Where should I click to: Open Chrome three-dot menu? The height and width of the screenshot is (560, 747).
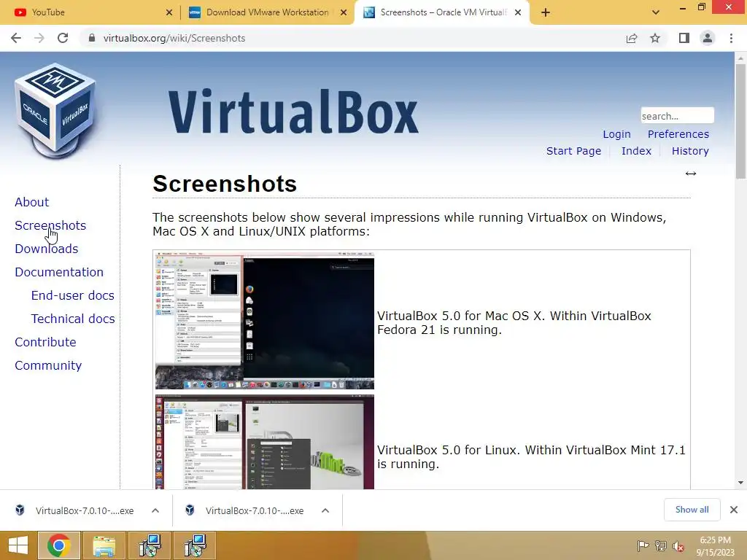(x=731, y=38)
